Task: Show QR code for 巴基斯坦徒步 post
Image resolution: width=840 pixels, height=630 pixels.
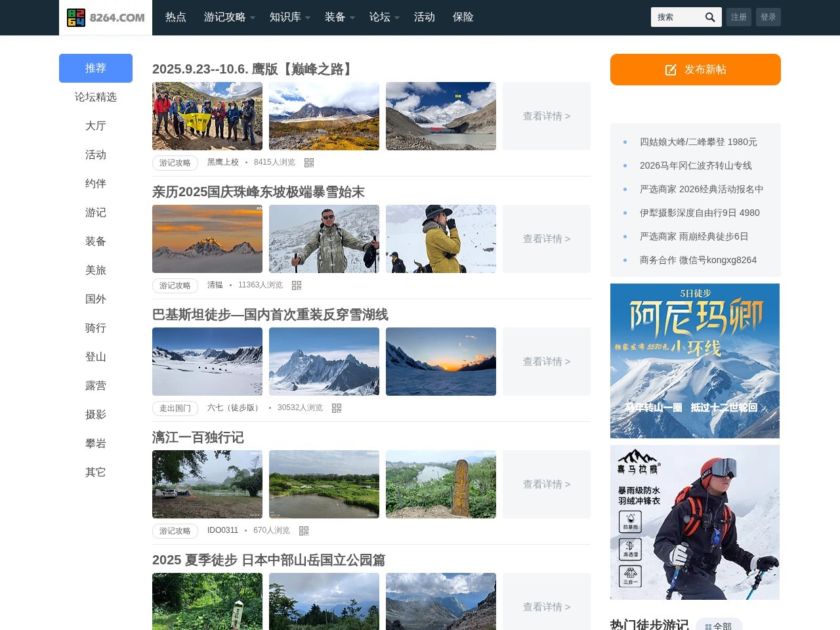Action: 337,408
